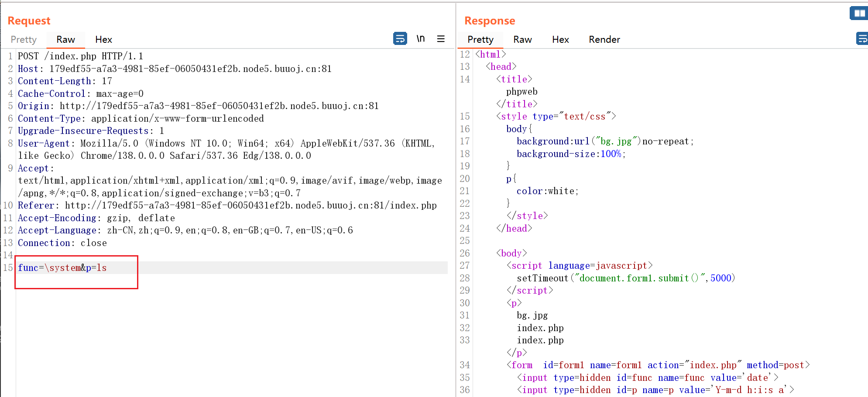Click the Host header line
The image size is (868, 397).
pos(175,69)
